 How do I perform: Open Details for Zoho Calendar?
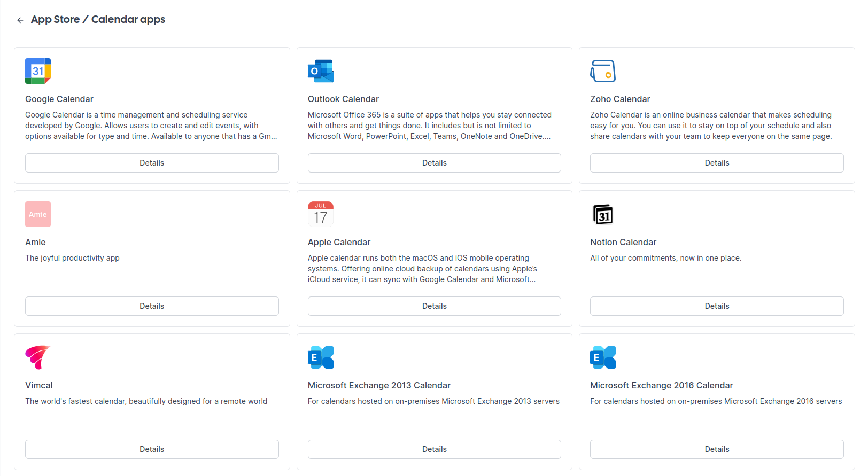[x=717, y=163]
